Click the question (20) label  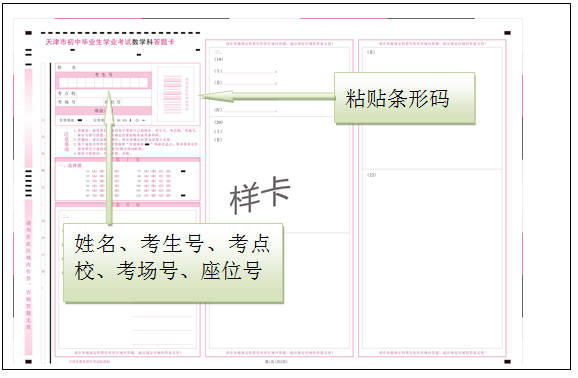[219, 122]
